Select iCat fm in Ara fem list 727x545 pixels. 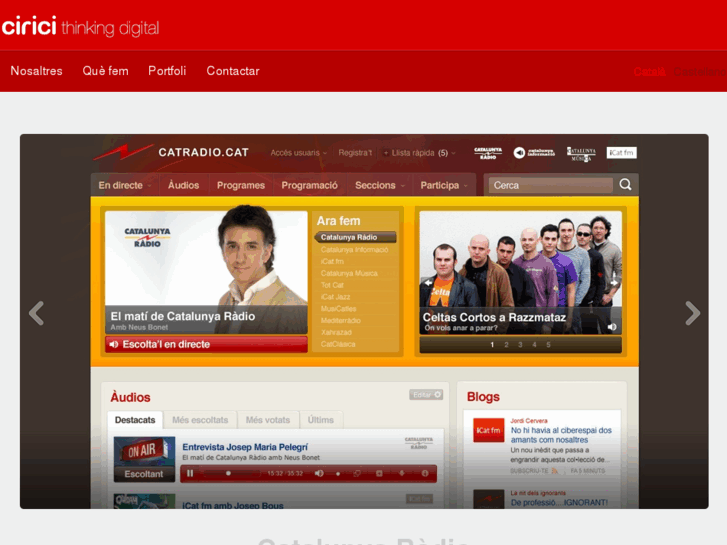pyautogui.click(x=332, y=262)
